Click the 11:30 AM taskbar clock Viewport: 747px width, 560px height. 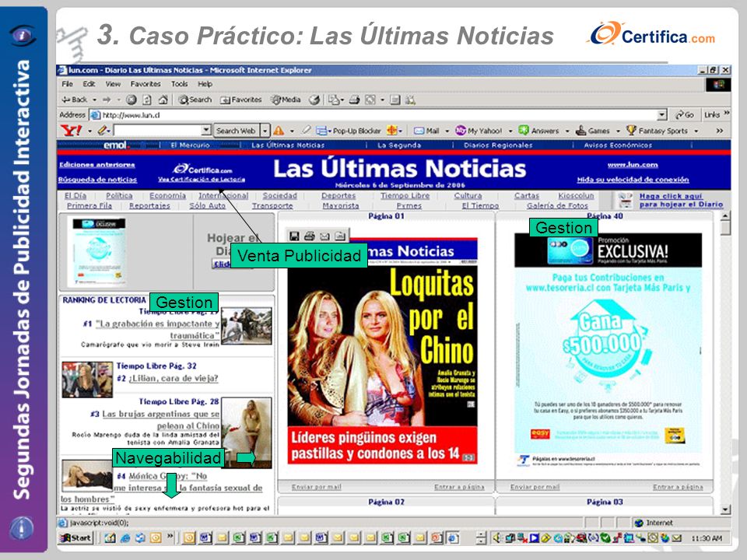tap(707, 538)
